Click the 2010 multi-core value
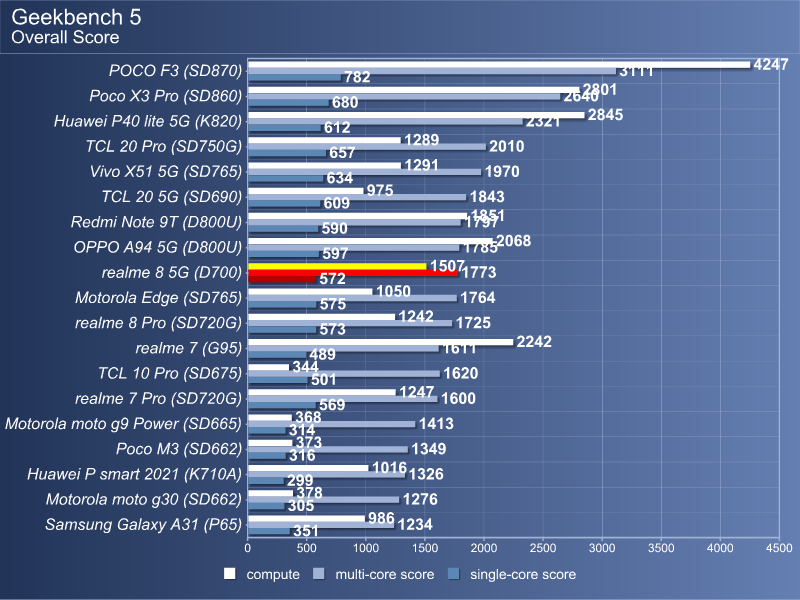Screen dimensions: 800x600 click(507, 146)
